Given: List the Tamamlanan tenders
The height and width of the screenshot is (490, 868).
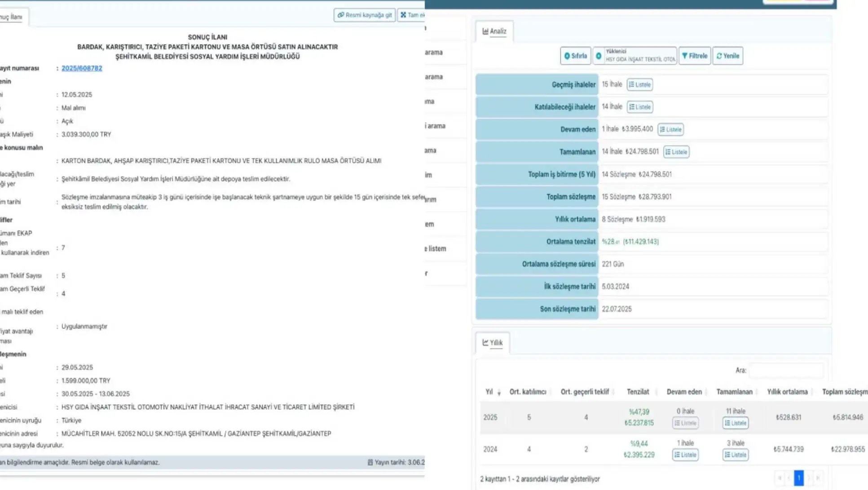Looking at the screenshot, I should click(676, 152).
